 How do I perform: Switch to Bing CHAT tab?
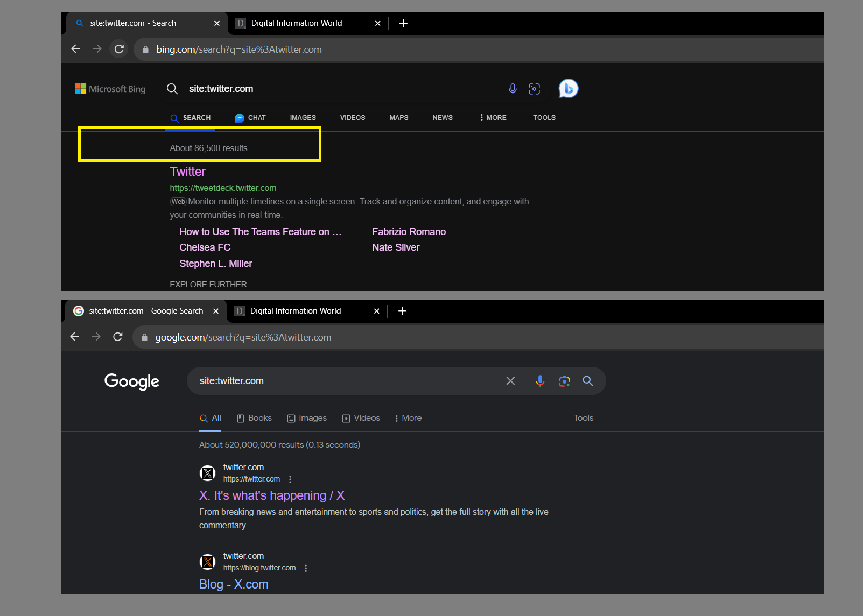(x=250, y=118)
